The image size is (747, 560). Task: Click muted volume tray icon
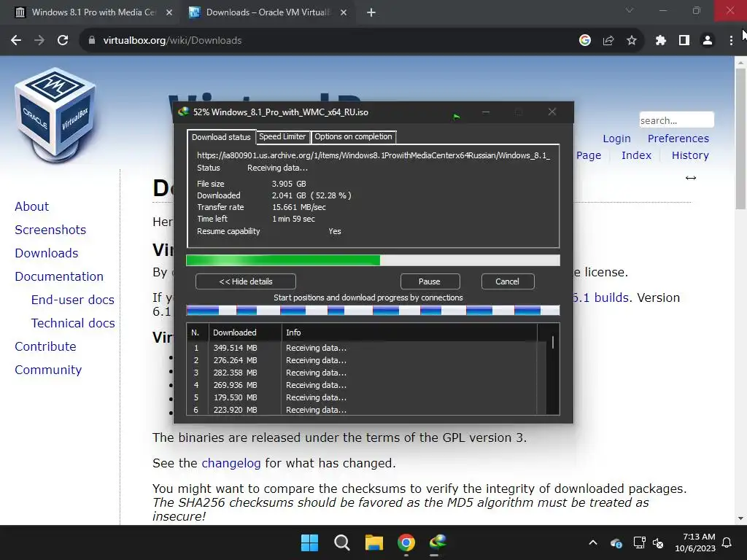click(658, 542)
